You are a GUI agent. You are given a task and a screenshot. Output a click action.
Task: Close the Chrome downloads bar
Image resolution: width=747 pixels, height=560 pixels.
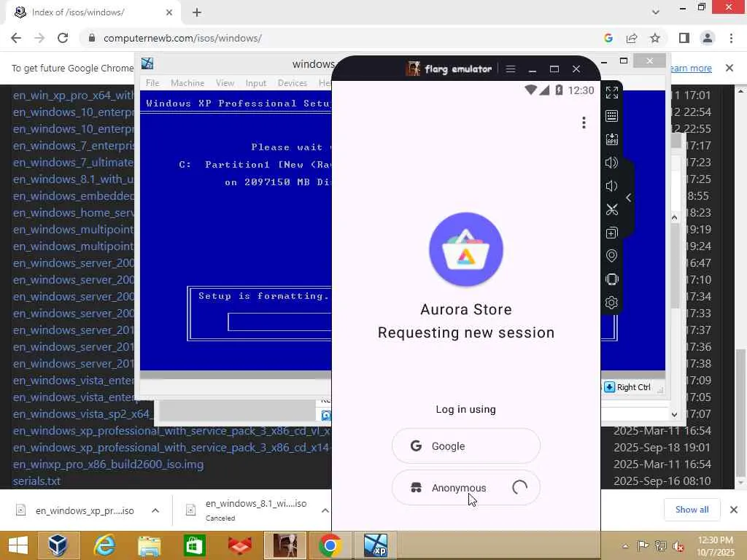(734, 510)
